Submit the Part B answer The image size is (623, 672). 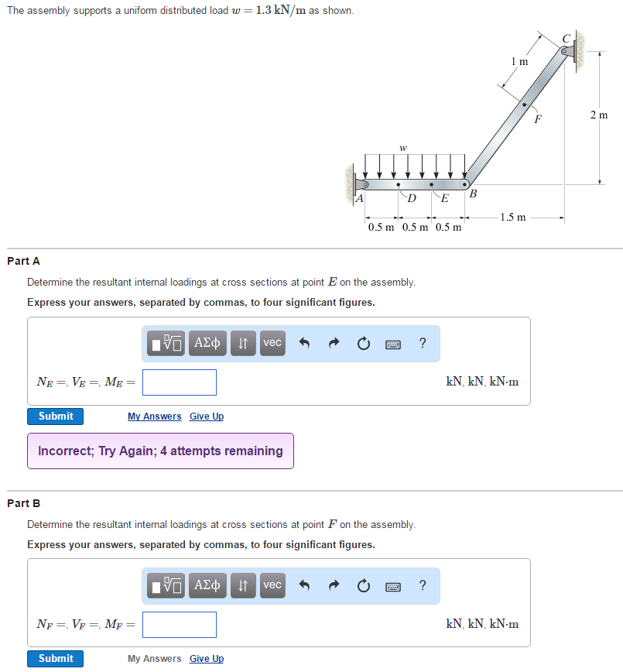click(55, 658)
